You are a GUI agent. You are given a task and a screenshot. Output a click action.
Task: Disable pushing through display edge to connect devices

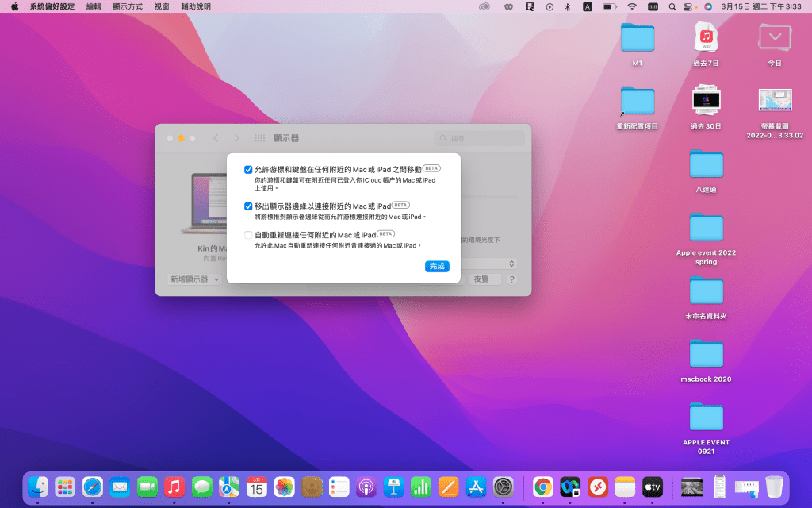tap(247, 206)
